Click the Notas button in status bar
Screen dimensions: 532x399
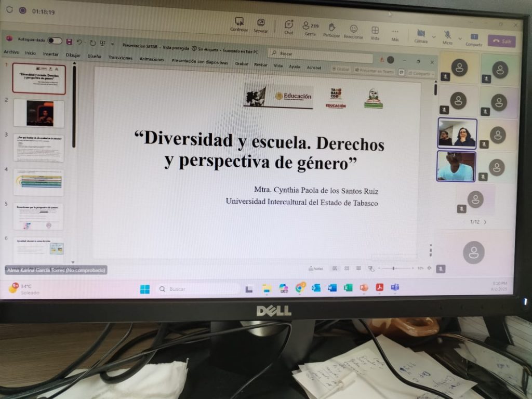click(315, 269)
